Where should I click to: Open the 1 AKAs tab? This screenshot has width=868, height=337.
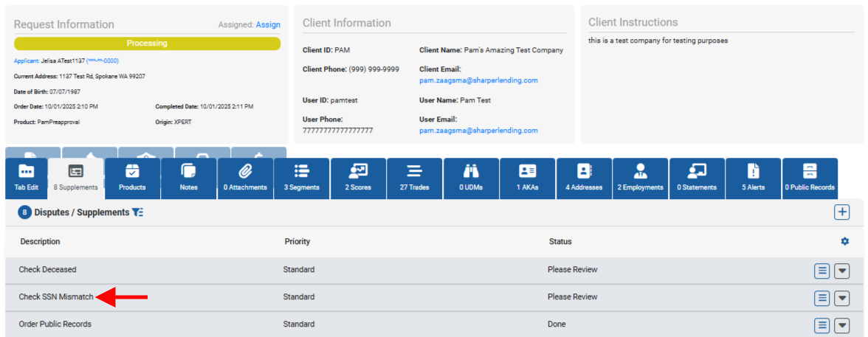528,178
